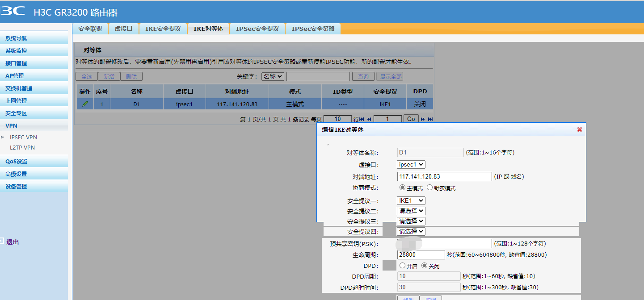644x300 pixels.
Task: Click the 新增 button to add peer
Action: click(x=109, y=76)
